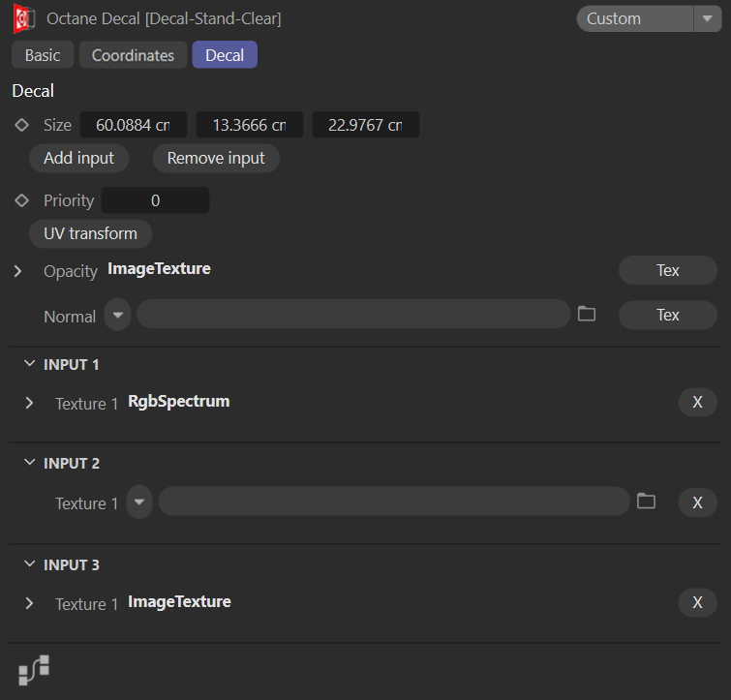
Task: Remove Input 1 texture with X button
Action: tap(697, 403)
